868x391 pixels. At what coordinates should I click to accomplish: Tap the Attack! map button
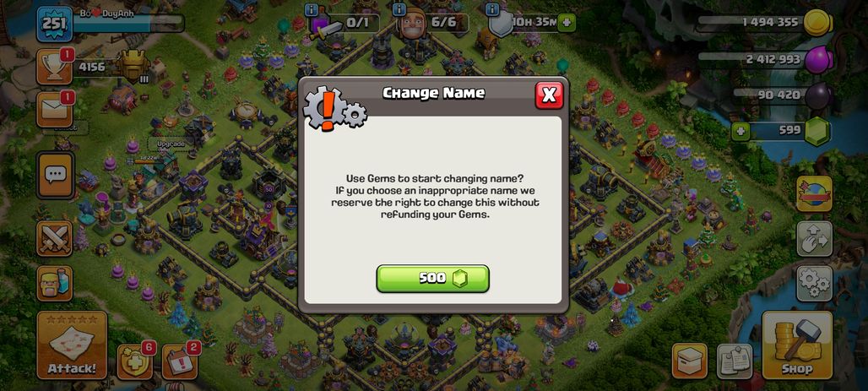72,345
